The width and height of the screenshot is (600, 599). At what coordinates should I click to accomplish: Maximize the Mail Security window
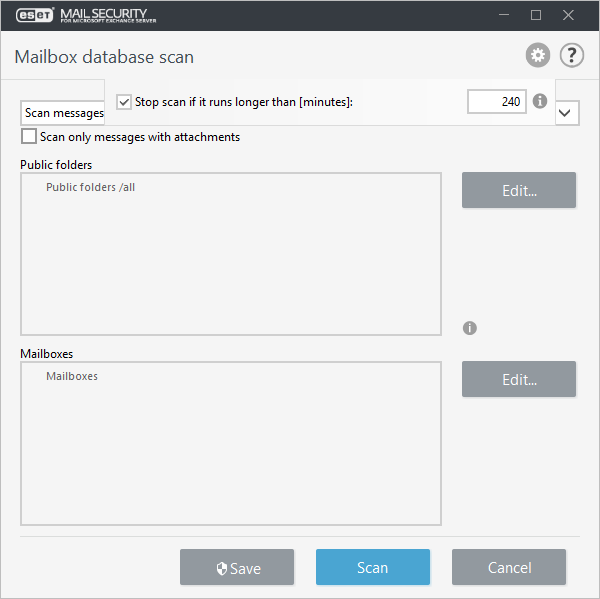coord(536,15)
